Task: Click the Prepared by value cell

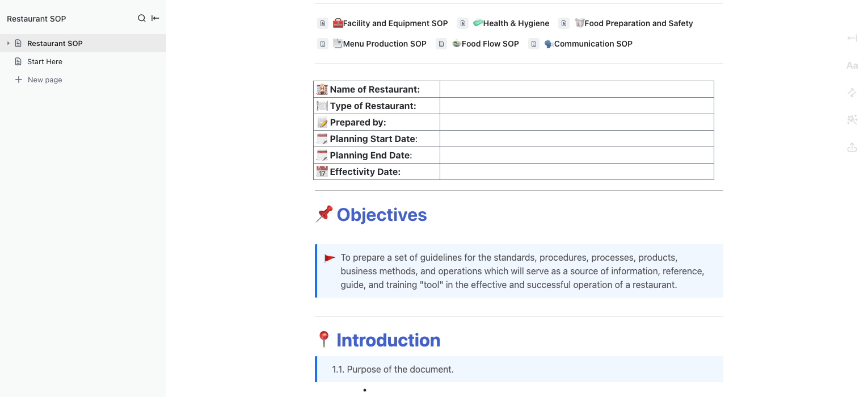Action: pos(576,122)
